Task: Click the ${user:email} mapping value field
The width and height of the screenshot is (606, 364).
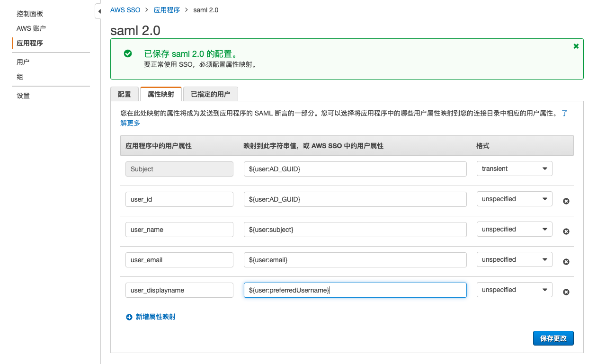Action: click(355, 260)
